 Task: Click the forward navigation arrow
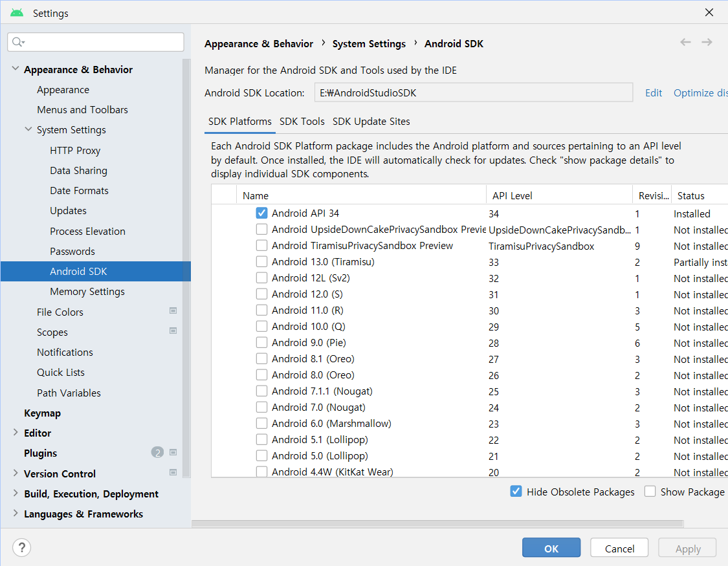point(707,42)
